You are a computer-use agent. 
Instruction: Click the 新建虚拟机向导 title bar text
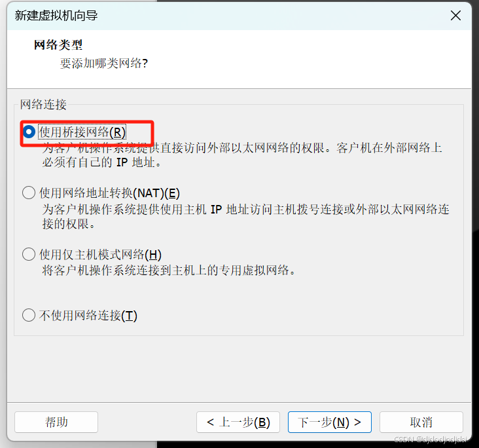56,15
